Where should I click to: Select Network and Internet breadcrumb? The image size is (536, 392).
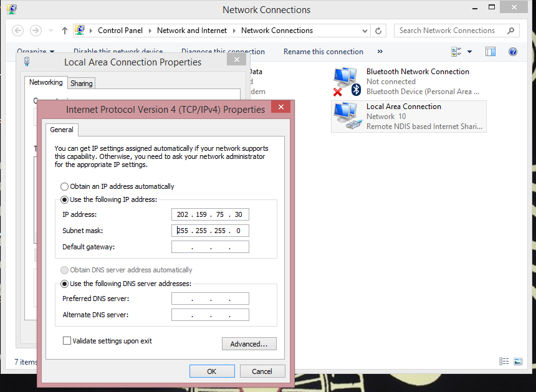point(192,31)
